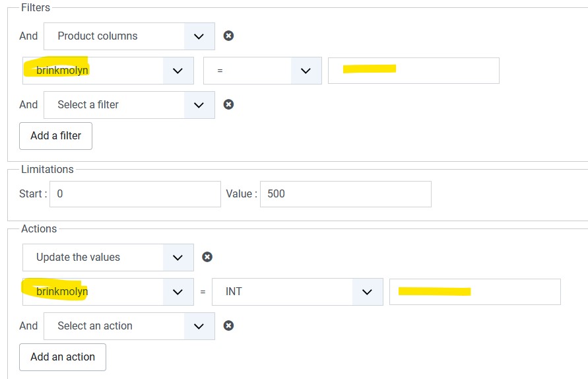
Task: Remove the 'Select an action' row
Action: (x=228, y=326)
